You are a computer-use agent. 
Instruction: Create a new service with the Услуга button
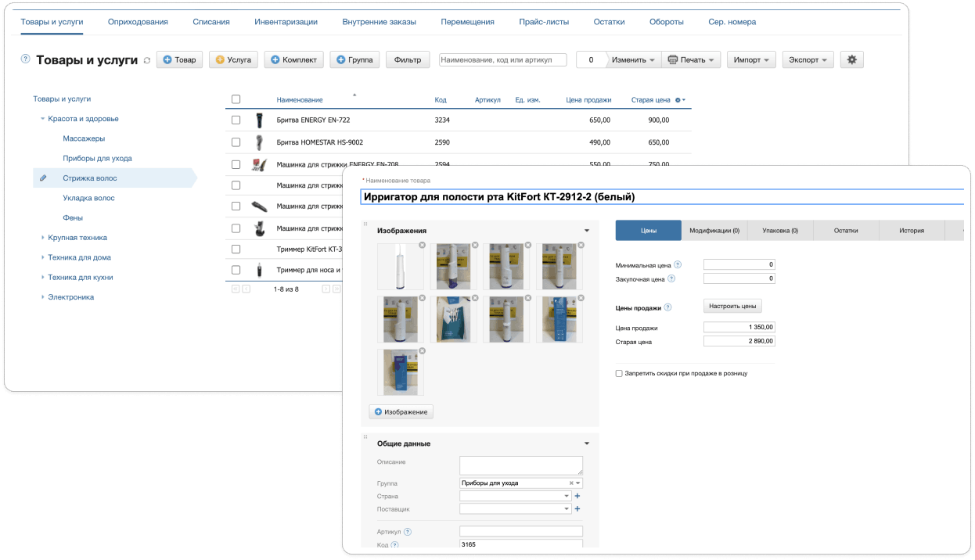[x=233, y=59]
